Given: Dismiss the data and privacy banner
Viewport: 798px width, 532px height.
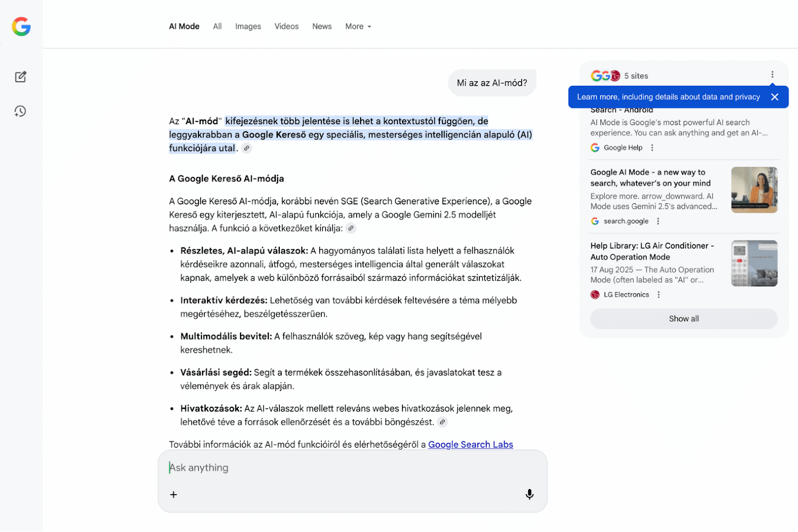Looking at the screenshot, I should [775, 97].
